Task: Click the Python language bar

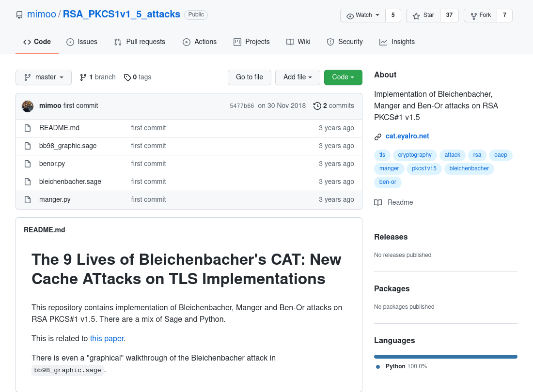Action: pyautogui.click(x=445, y=356)
